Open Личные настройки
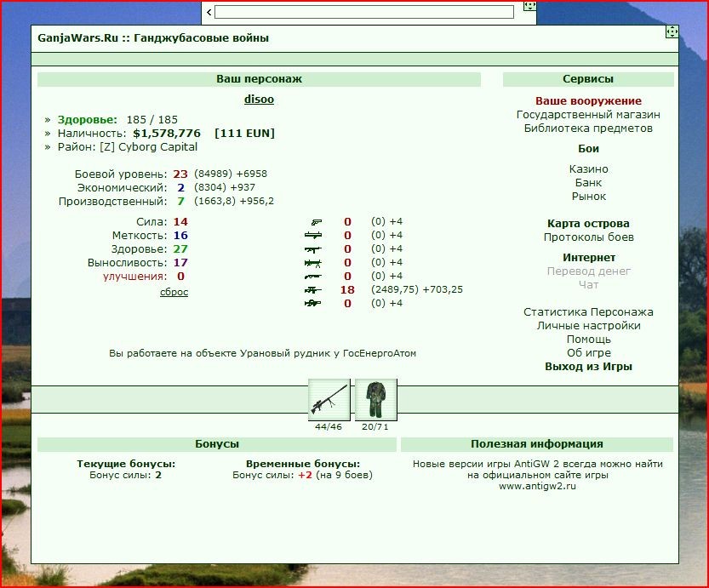709x588 pixels. [x=588, y=325]
